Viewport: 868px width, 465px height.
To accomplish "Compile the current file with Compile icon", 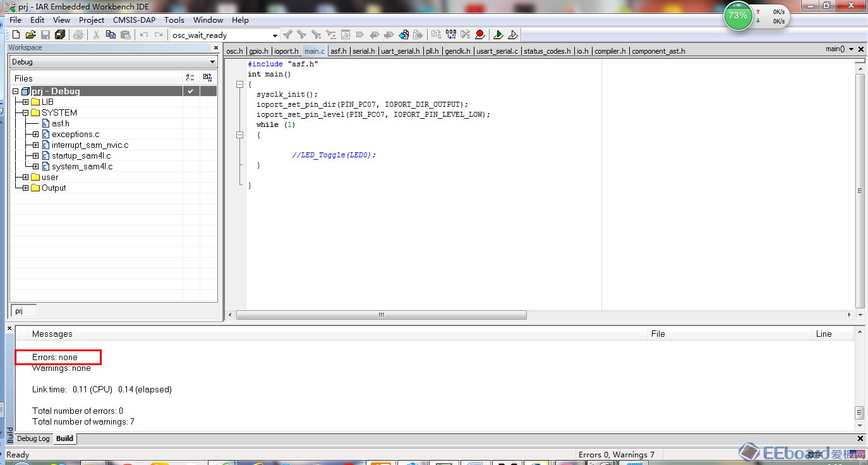I will coord(436,35).
